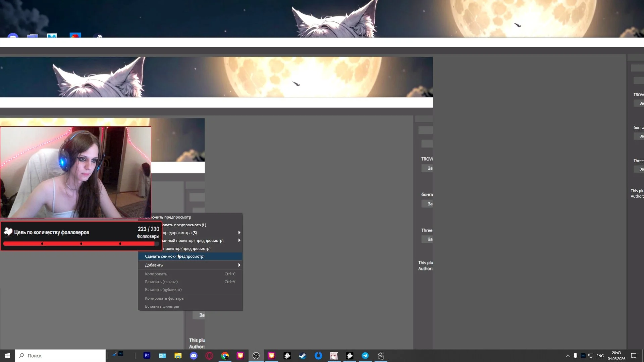The height and width of the screenshot is (362, 644).
Task: Choose Вставить (дубликат) from context menu
Action: point(190,290)
